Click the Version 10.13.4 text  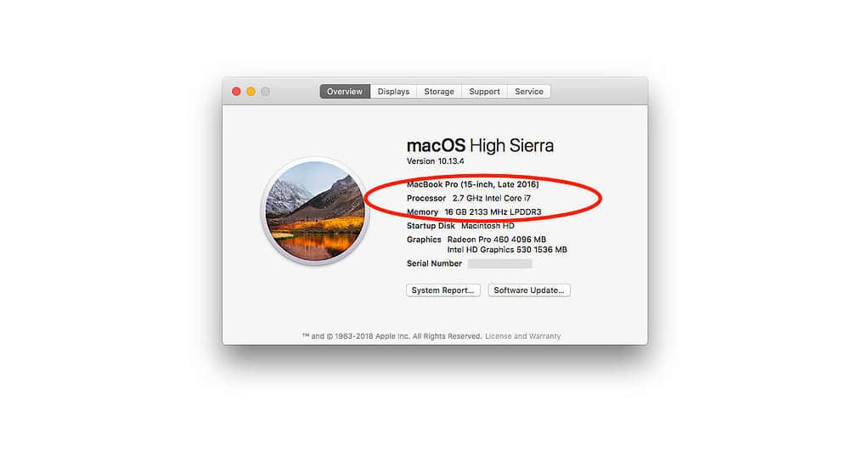435,161
